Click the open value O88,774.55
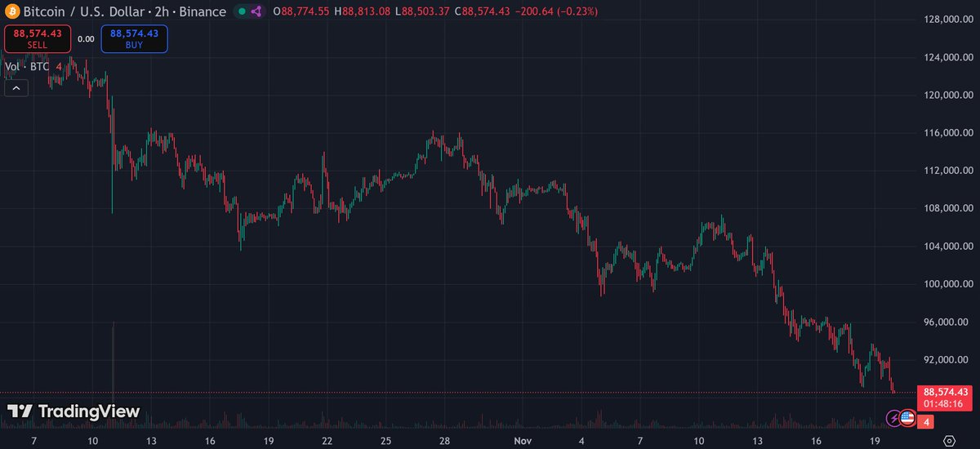 point(301,11)
